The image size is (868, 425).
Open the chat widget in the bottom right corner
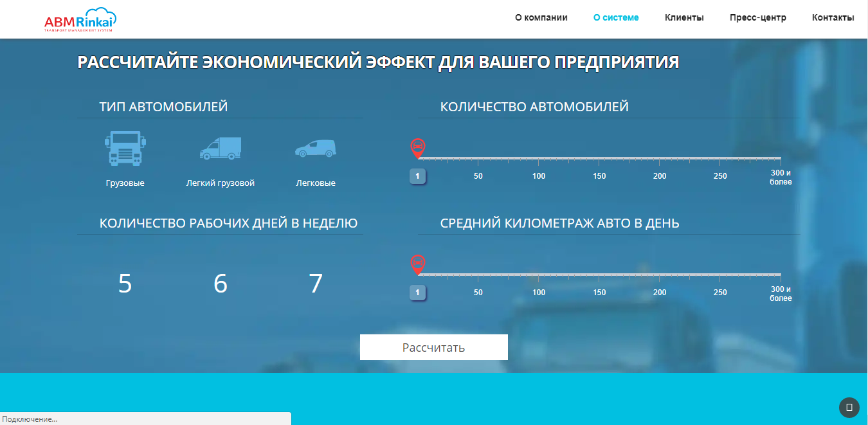tap(849, 408)
